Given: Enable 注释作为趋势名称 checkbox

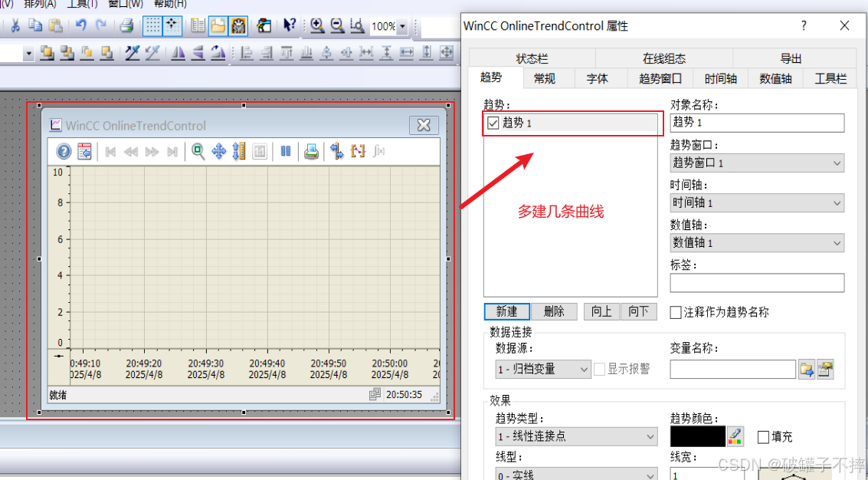Looking at the screenshot, I should pos(676,312).
